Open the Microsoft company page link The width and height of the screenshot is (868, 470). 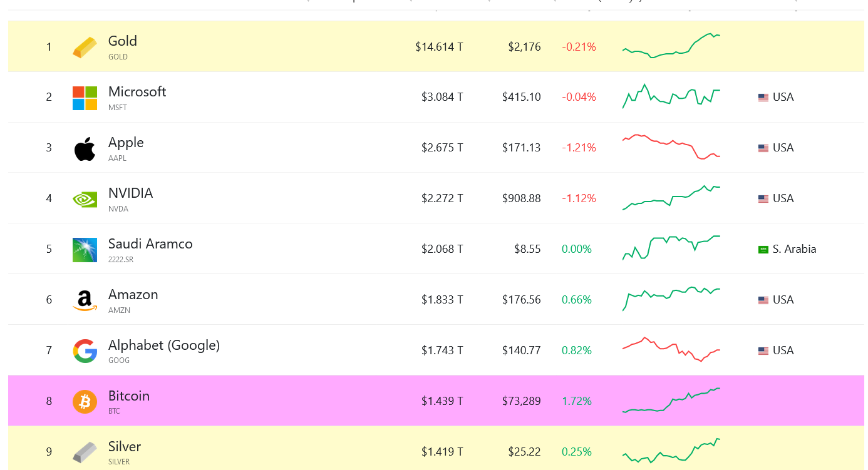137,92
